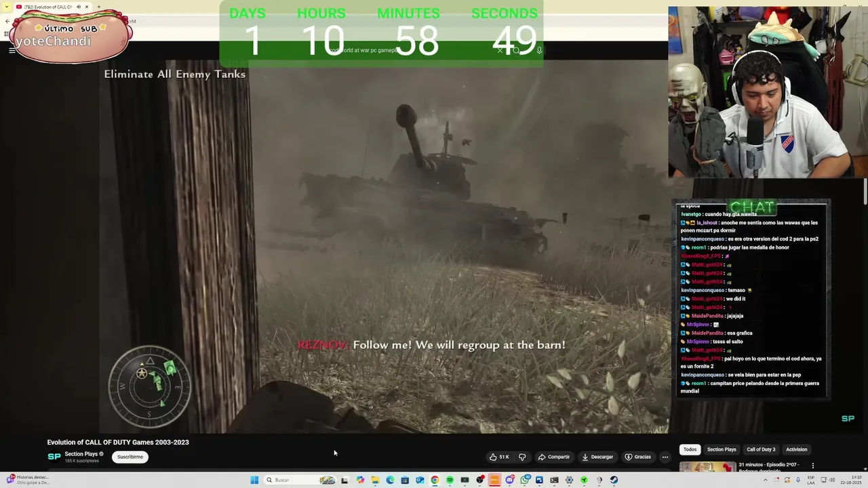Select the Activision filter chip
Screen dimensions: 868x488
pos(797,449)
